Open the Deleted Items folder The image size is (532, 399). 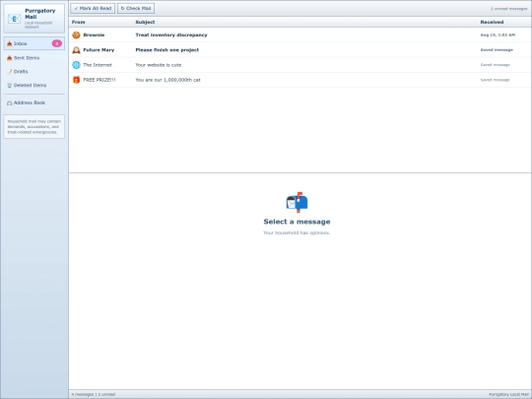pyautogui.click(x=34, y=85)
